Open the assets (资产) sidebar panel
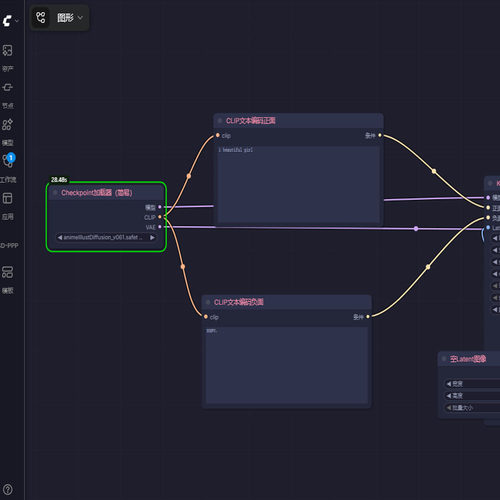500x500 pixels. 8,57
